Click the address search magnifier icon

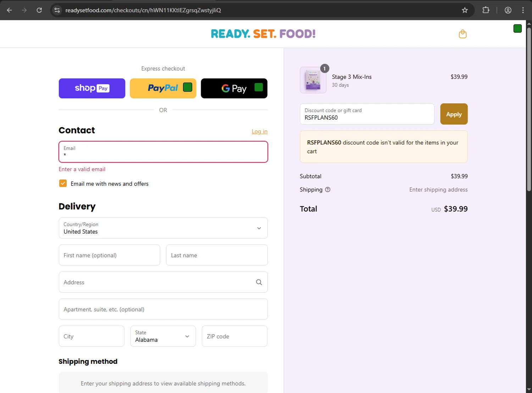(259, 282)
